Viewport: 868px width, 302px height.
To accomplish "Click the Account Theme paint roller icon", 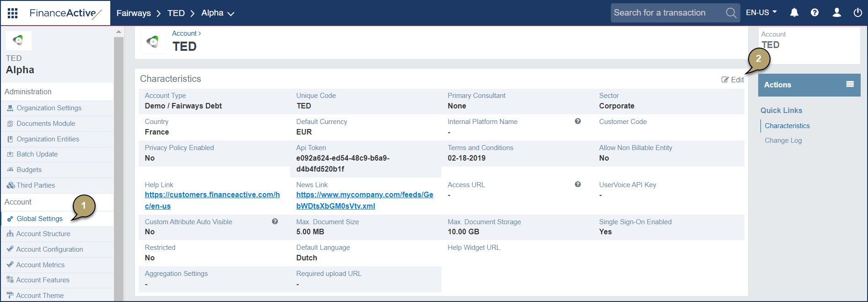I will point(10,296).
